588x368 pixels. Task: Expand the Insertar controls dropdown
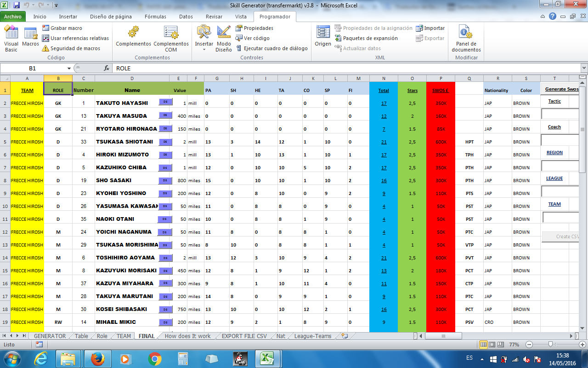tap(204, 49)
